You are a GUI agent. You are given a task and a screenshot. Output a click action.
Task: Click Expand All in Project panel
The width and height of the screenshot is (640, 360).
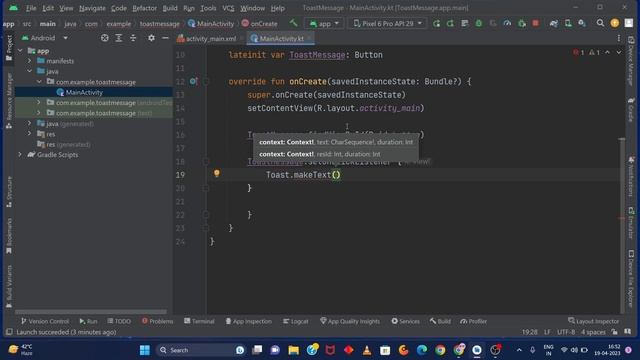[119, 38]
